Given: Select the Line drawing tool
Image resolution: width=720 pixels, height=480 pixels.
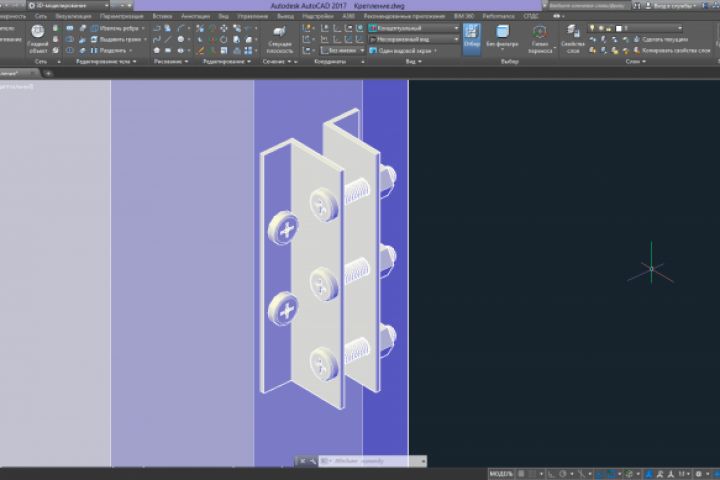Looking at the screenshot, I should [x=168, y=40].
